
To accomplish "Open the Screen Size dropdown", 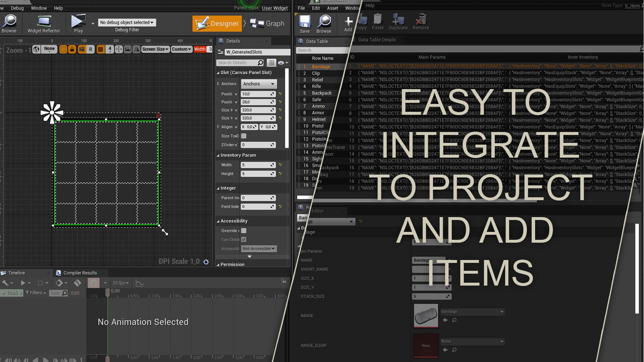I will (155, 49).
